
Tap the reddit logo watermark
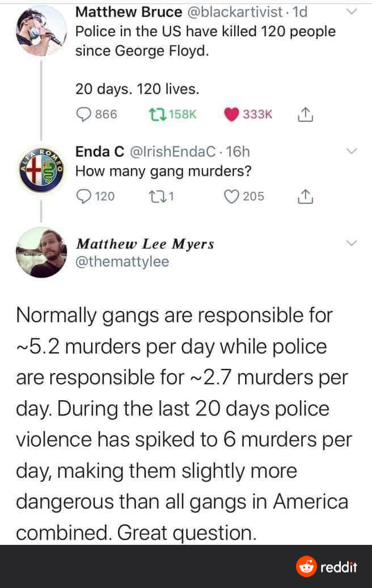tap(327, 566)
